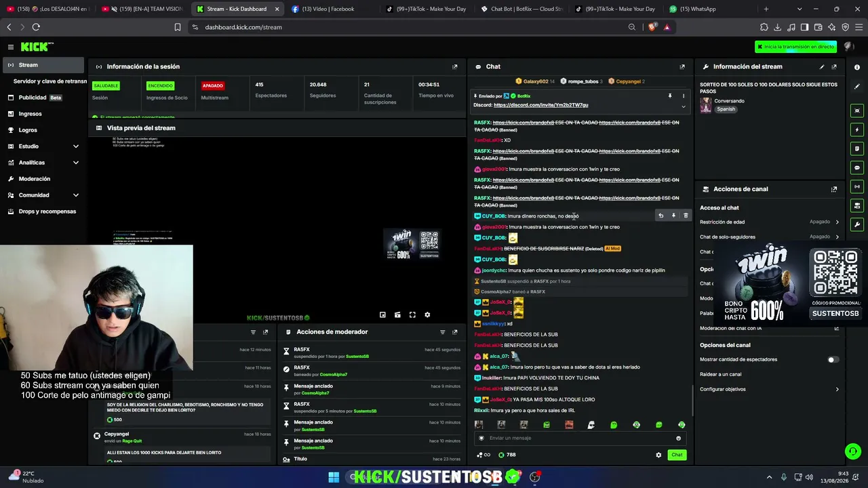The width and height of the screenshot is (868, 488).
Task: Switch to the Video | Facebook tab
Action: 330,9
